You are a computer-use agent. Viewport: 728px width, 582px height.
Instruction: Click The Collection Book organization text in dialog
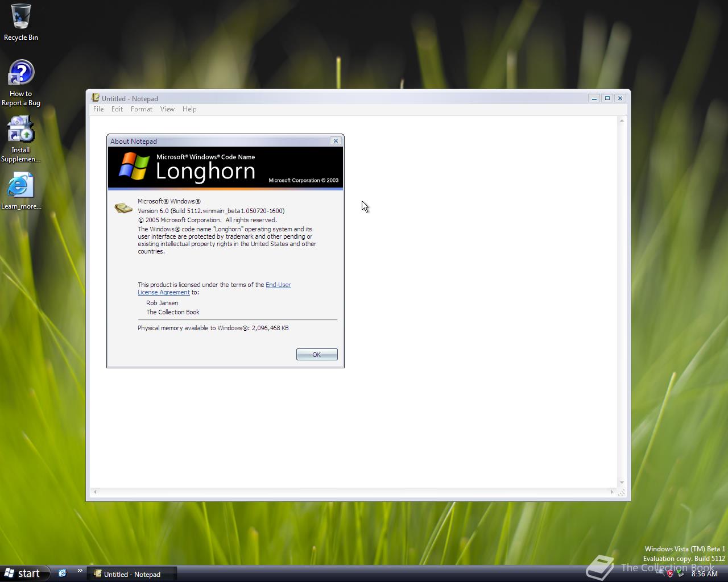[173, 312]
